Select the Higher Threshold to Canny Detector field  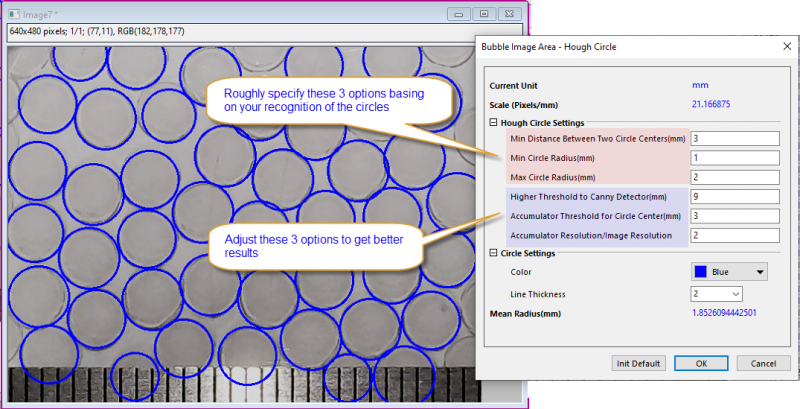pos(734,197)
